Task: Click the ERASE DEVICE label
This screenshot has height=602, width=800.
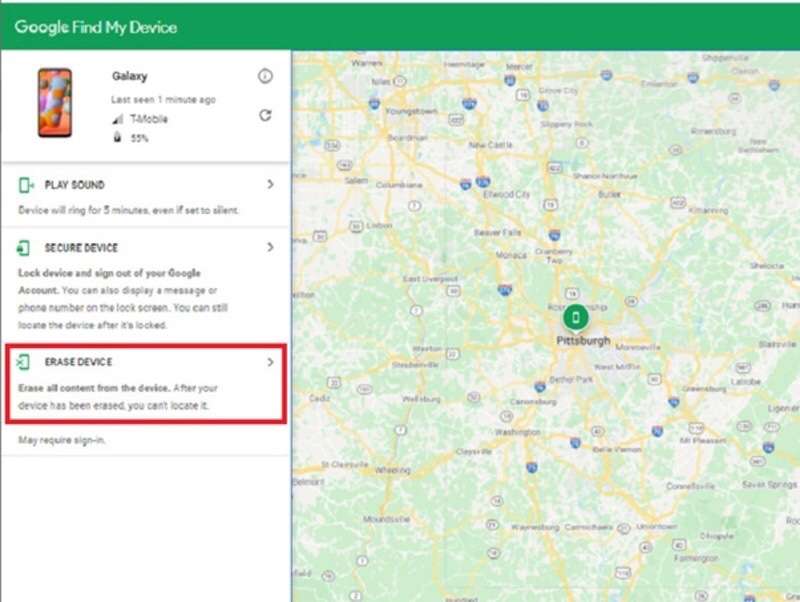Action: (x=79, y=362)
